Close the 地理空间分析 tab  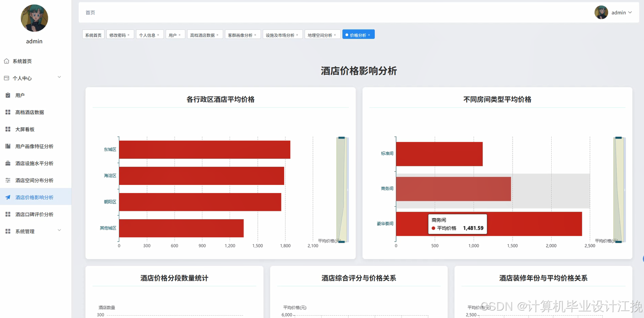335,35
